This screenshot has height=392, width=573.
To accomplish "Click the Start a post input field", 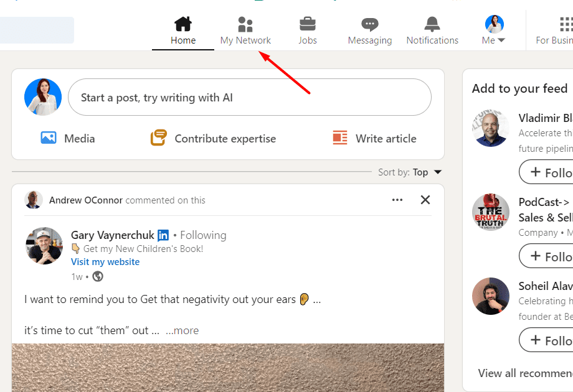I will 249,97.
